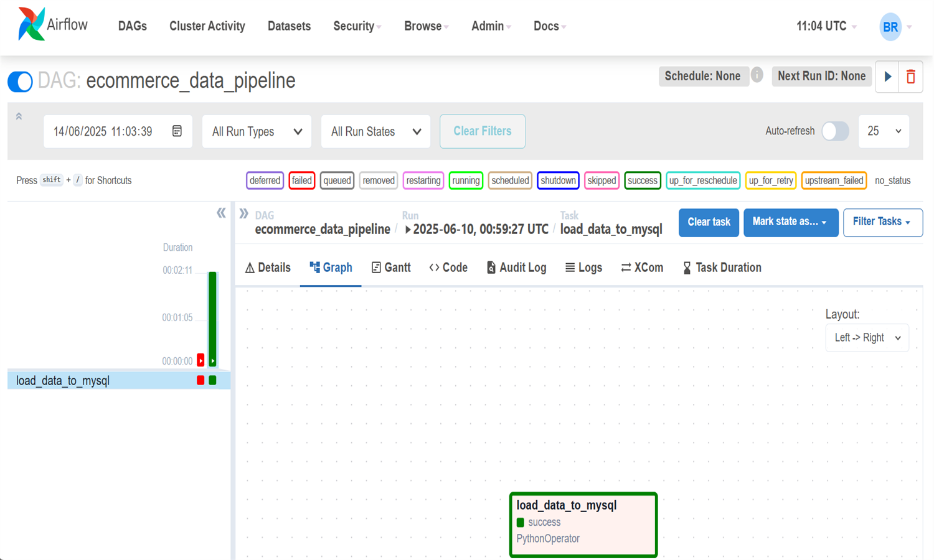Click the schedule info icon
This screenshot has height=560, width=934.
tap(757, 75)
